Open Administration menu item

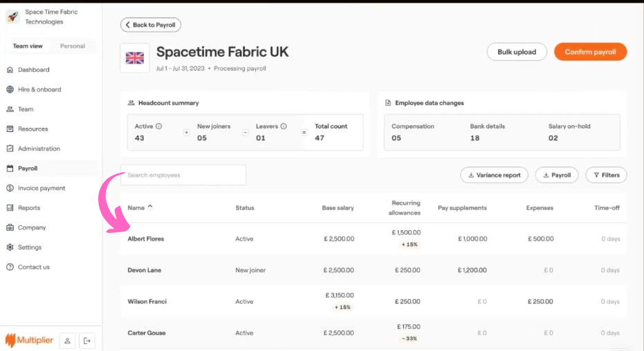[39, 149]
